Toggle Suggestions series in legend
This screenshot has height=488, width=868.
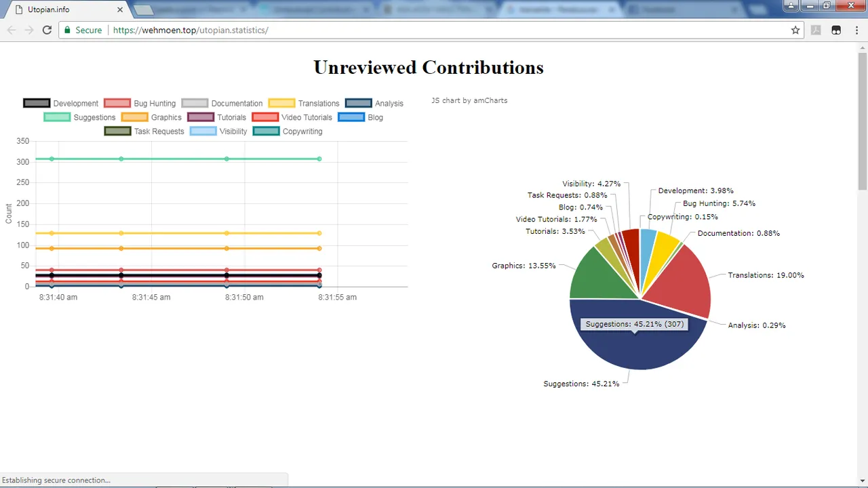tap(79, 117)
